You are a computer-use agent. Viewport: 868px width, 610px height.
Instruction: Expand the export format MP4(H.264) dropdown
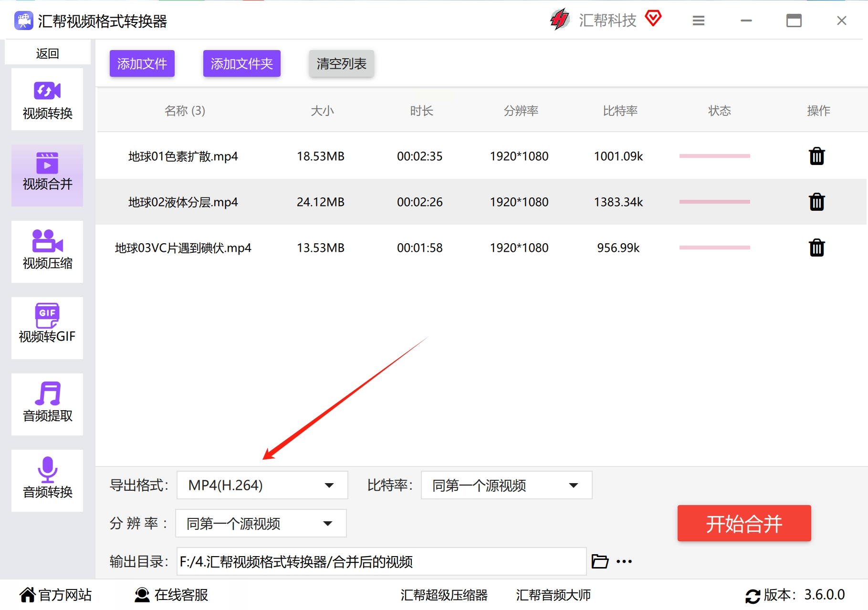click(262, 485)
